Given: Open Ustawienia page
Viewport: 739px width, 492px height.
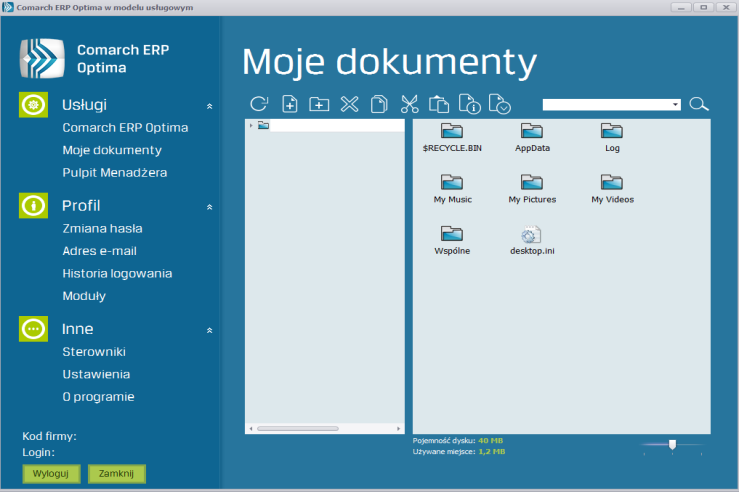Looking at the screenshot, I should pos(96,374).
